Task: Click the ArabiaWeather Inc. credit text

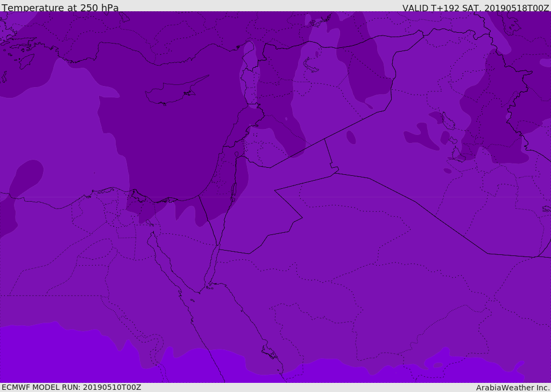Action: click(512, 388)
